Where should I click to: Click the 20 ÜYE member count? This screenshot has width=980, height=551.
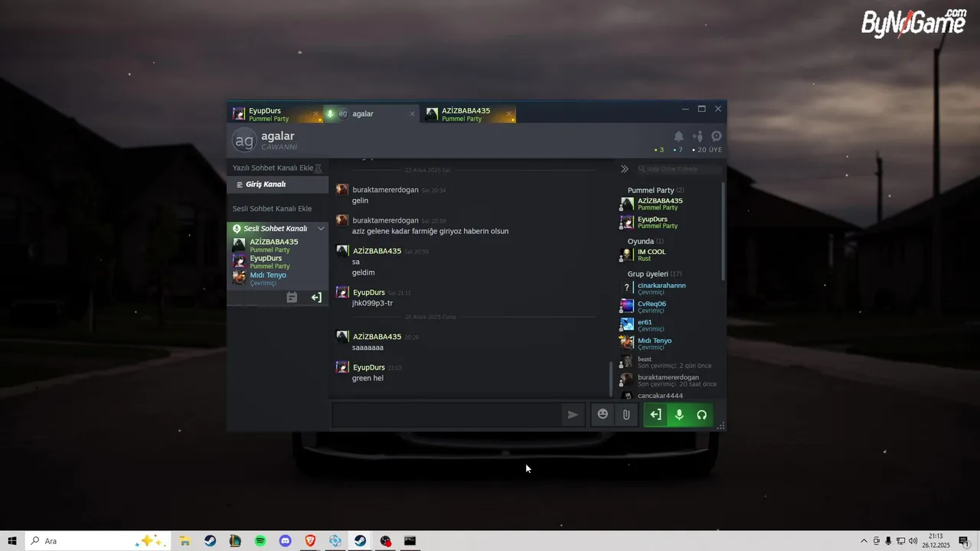pos(709,150)
